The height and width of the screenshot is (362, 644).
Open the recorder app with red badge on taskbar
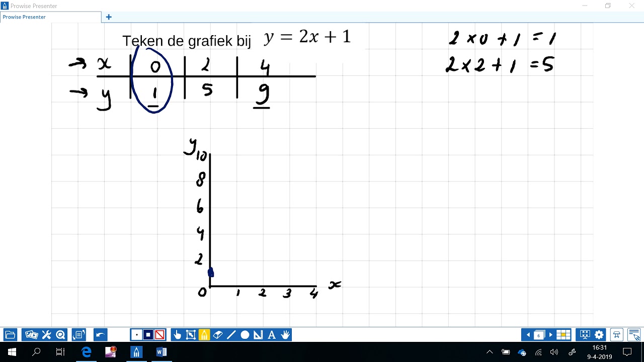[111, 352]
